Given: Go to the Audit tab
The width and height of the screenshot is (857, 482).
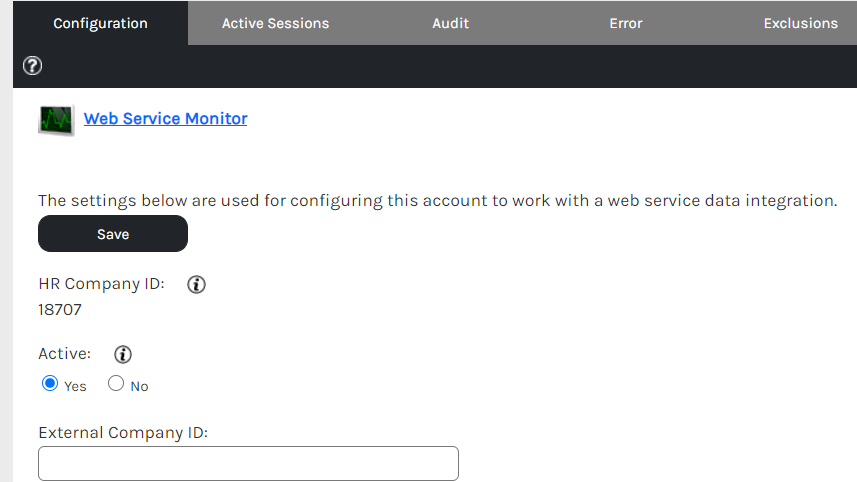Looking at the screenshot, I should 450,23.
